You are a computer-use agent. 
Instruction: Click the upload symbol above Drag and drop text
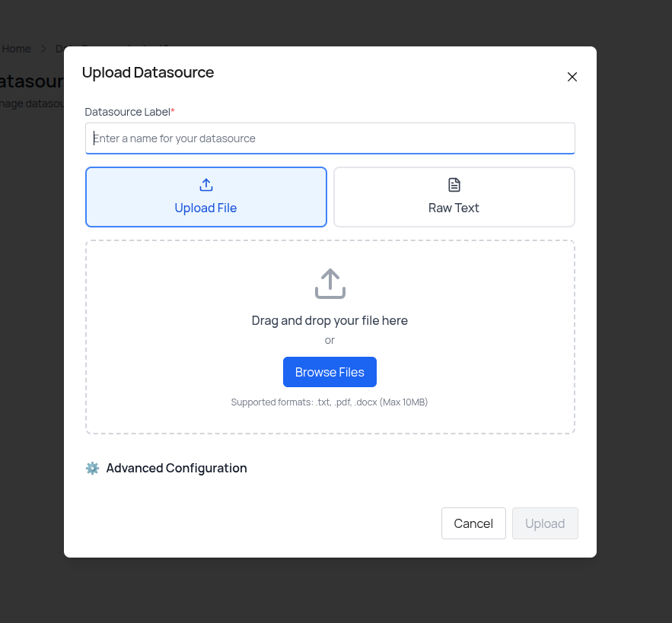click(330, 283)
